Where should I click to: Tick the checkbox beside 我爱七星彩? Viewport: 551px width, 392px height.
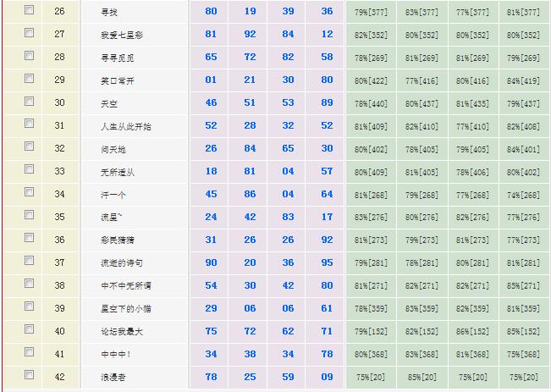tap(30, 33)
